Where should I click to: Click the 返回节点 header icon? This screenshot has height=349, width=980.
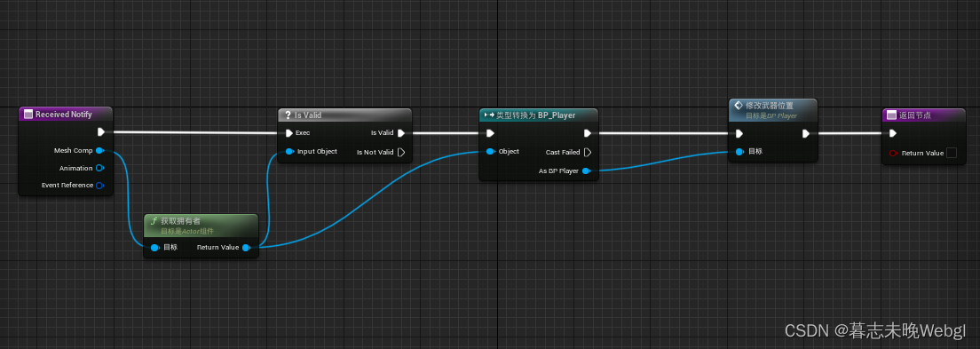click(892, 115)
